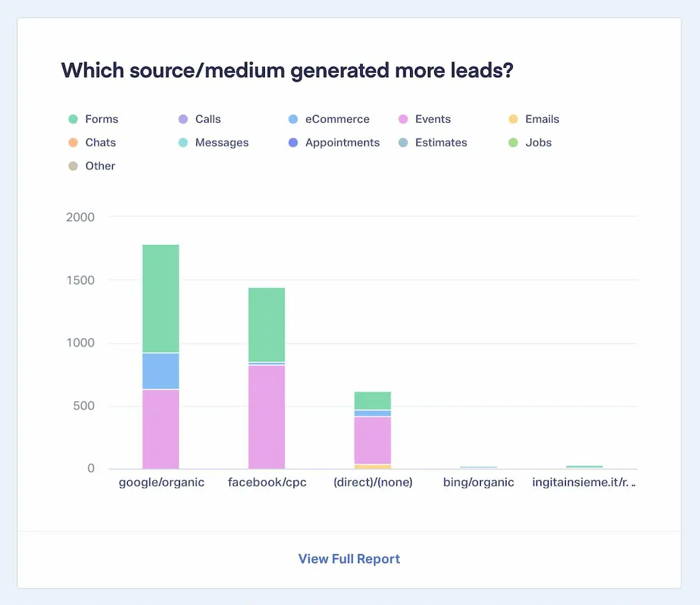Toggle the Chats legend series
The height and width of the screenshot is (605, 700).
click(92, 142)
